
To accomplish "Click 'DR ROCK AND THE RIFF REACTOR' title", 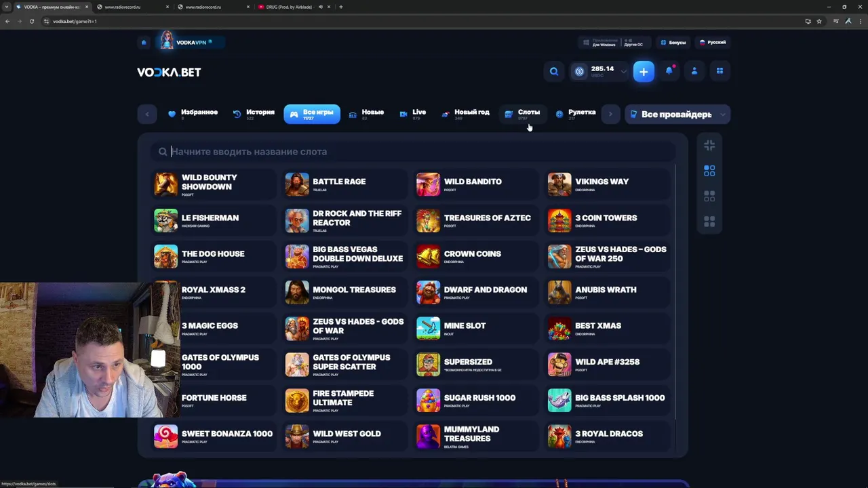I will 357,218.
